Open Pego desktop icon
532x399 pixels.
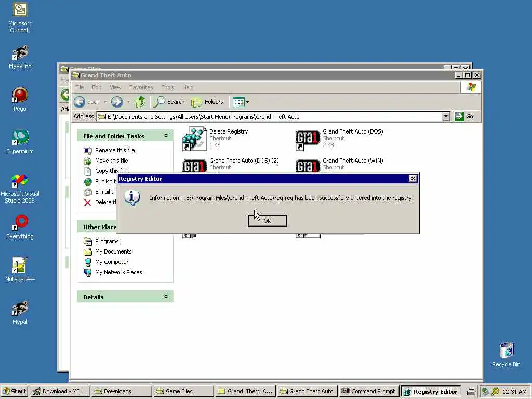(x=20, y=99)
